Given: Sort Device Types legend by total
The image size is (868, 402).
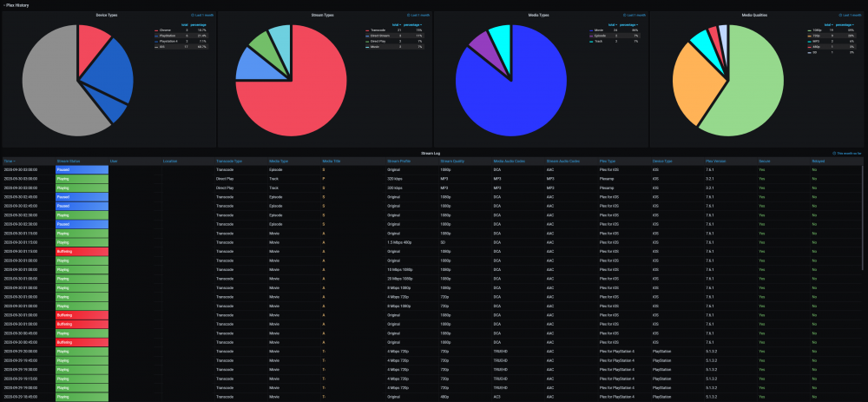Looking at the screenshot, I should [185, 25].
